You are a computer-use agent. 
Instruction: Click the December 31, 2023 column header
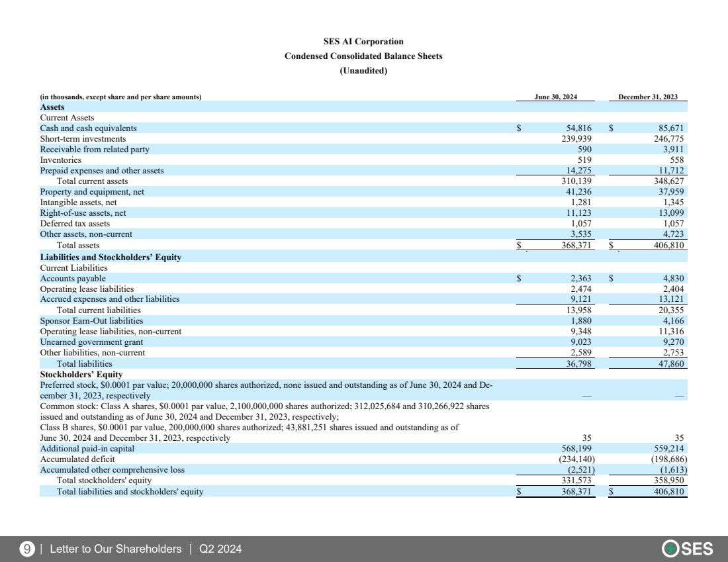647,97
